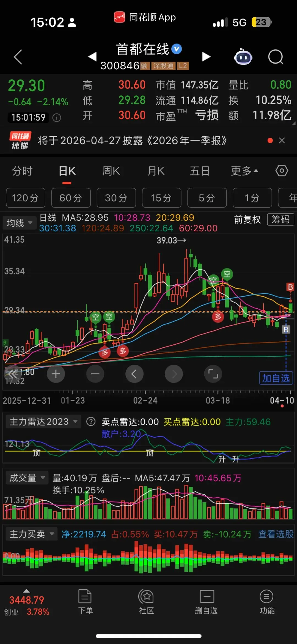This screenshot has height=644, width=297.
Task: Expand chart to fullscreen
Action: (213, 374)
